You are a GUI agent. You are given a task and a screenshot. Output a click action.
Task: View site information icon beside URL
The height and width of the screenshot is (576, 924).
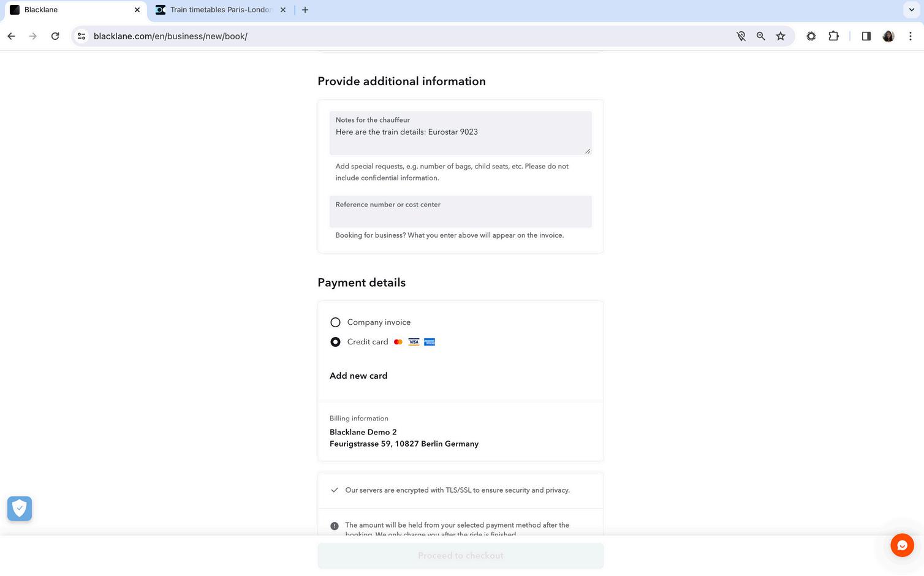[81, 36]
